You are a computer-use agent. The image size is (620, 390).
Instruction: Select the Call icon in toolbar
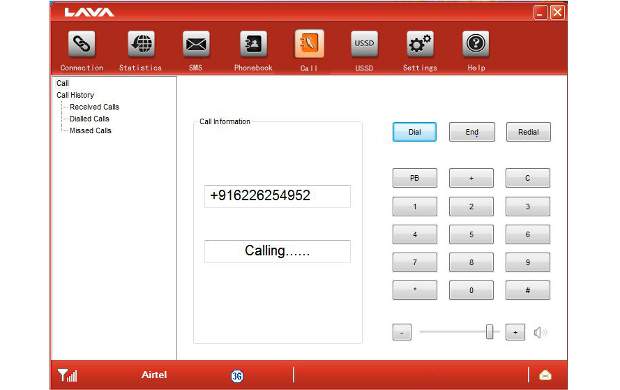pos(309,44)
